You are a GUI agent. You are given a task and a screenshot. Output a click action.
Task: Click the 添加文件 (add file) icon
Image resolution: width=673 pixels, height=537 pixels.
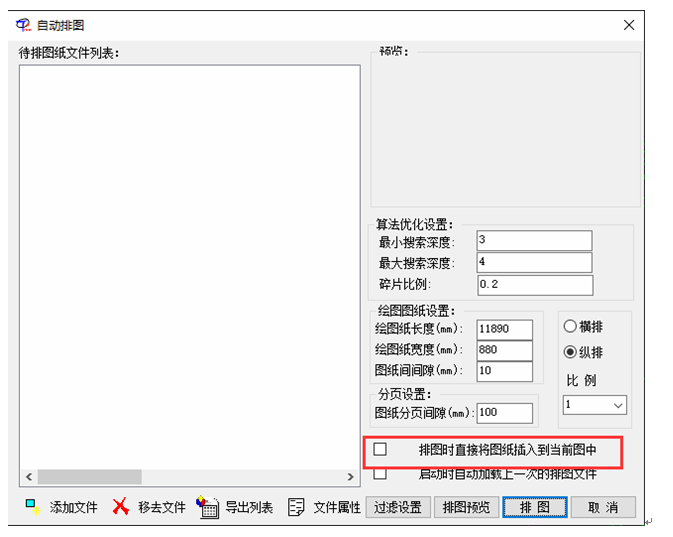coord(32,507)
